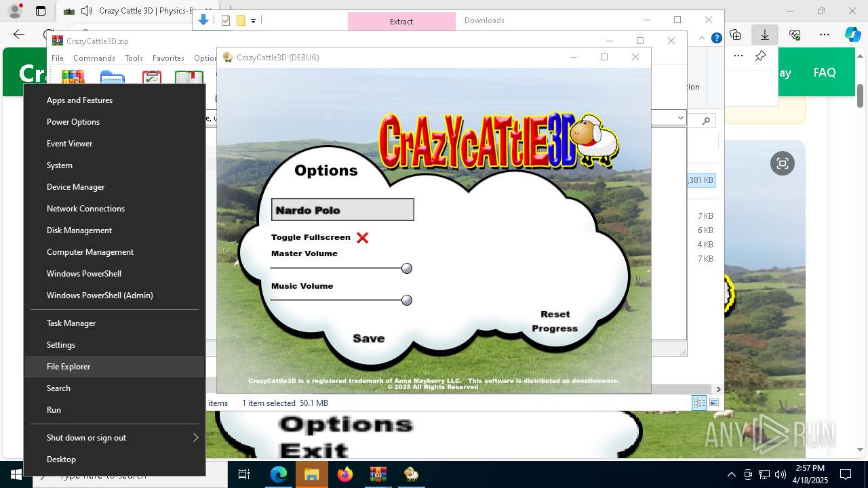Open Computer Management entry
Viewport: 868px width, 488px height.
pos(115,252)
